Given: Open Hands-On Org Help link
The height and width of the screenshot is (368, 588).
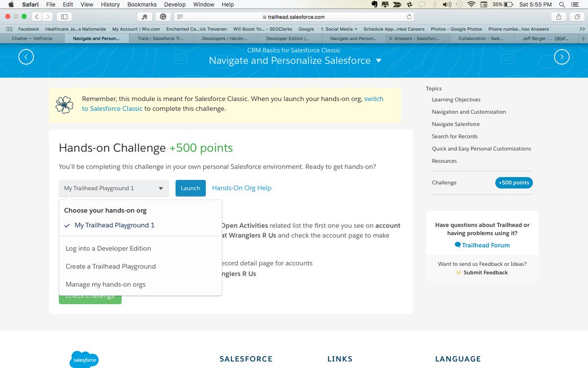Looking at the screenshot, I should [242, 188].
